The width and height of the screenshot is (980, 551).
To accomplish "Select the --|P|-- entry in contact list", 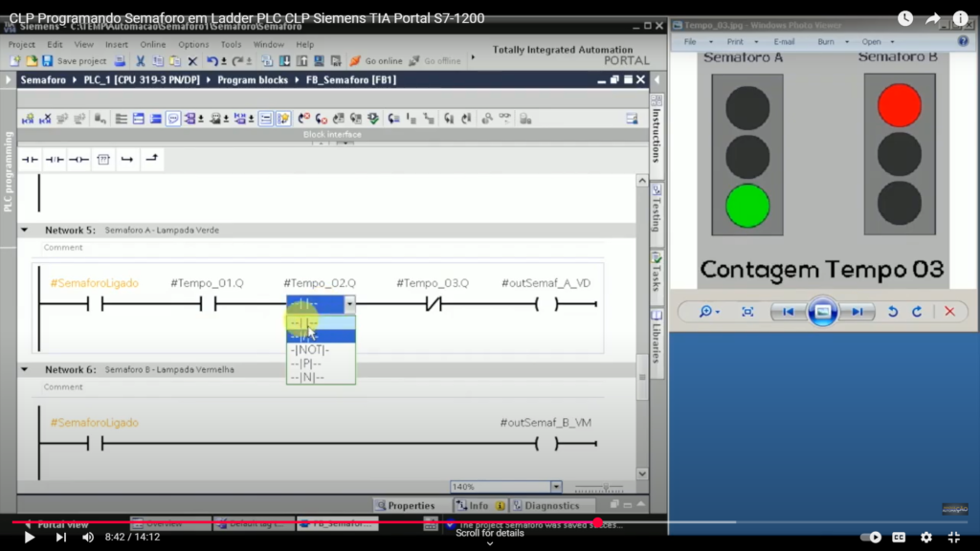I will click(321, 364).
